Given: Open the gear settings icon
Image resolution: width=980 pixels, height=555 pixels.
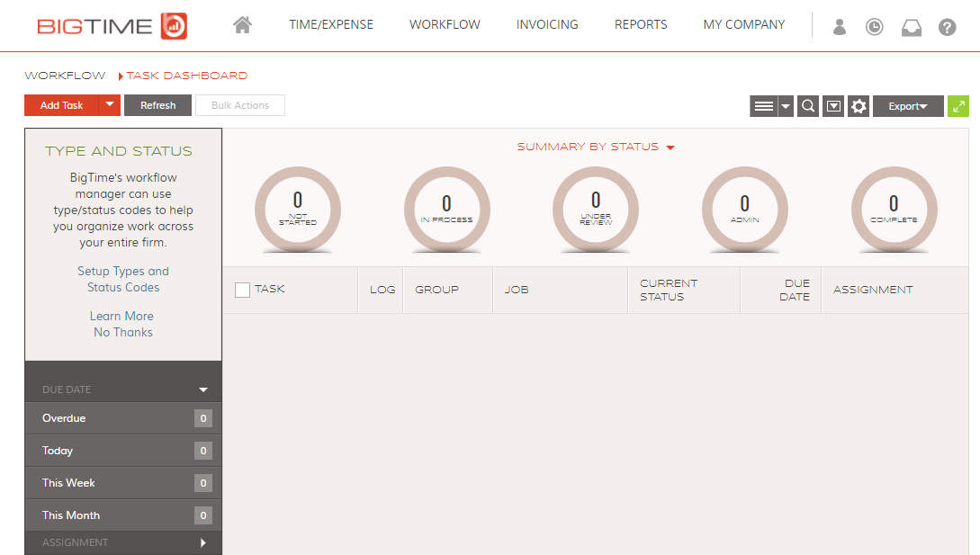Looking at the screenshot, I should 859,106.
